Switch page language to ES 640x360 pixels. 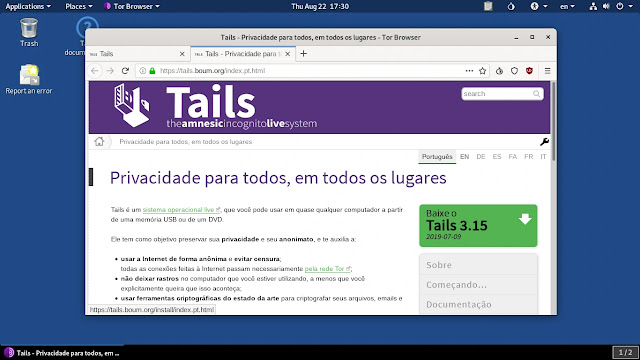coord(497,157)
